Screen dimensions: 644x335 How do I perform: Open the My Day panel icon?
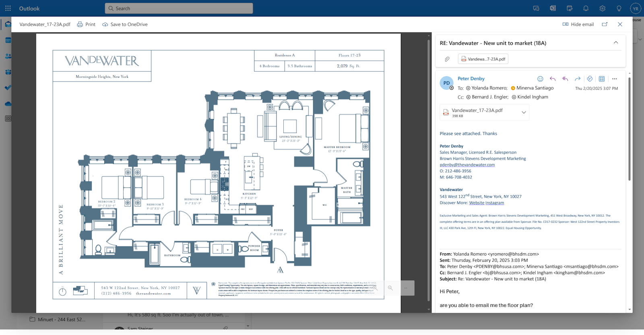570,8
